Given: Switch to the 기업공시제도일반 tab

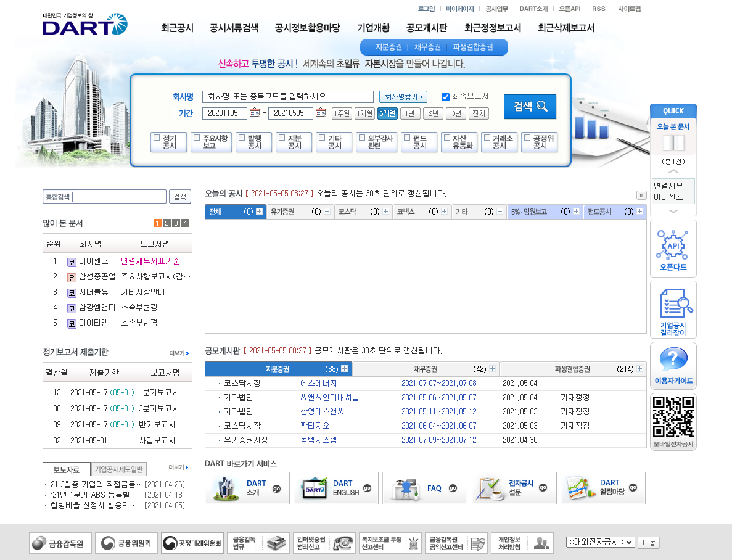Looking at the screenshot, I should tap(119, 469).
